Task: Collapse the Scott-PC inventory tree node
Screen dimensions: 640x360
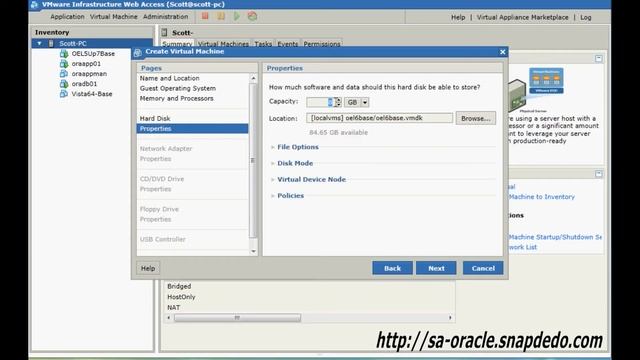Action: point(39,43)
